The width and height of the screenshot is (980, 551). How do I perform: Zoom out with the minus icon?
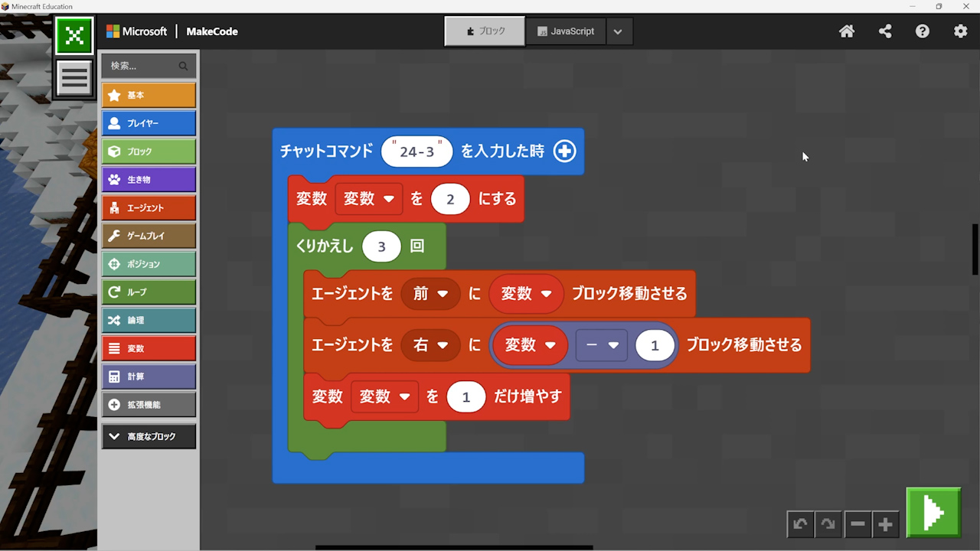[x=857, y=524]
